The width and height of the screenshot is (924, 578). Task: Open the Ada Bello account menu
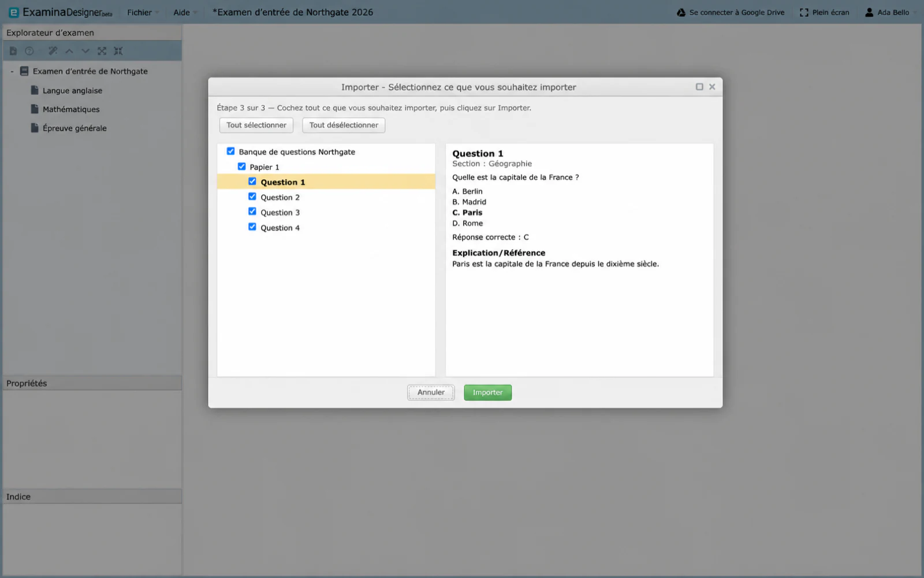(x=890, y=12)
